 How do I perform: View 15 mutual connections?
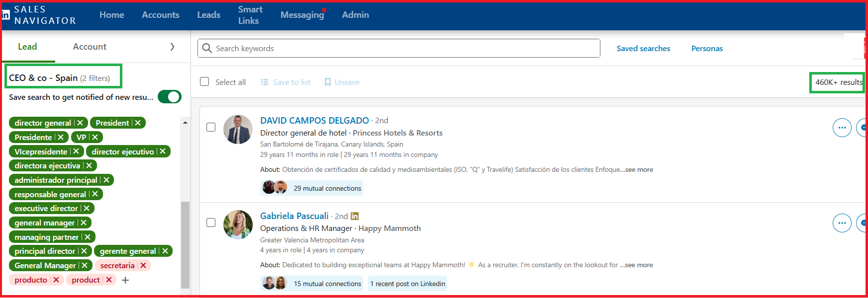click(312, 283)
